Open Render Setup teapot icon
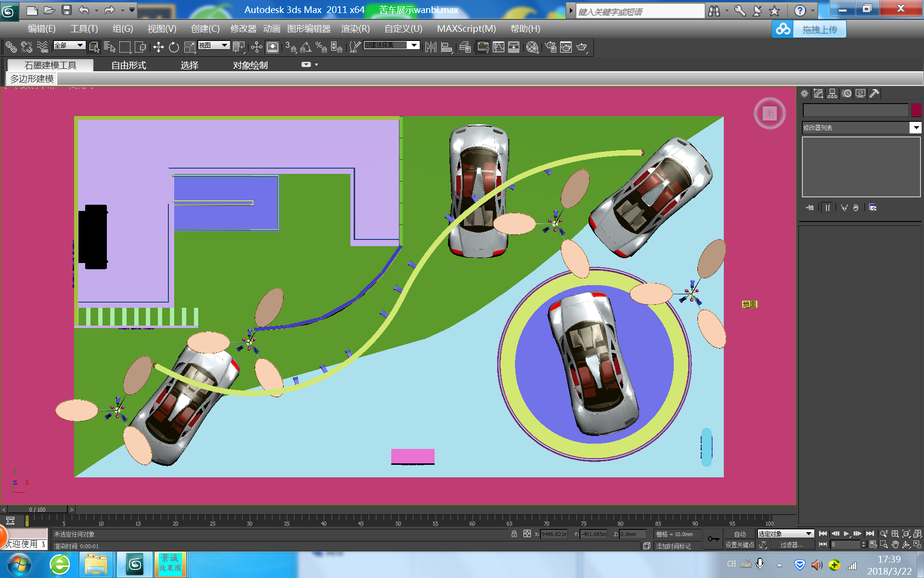Image resolution: width=924 pixels, height=578 pixels. (x=551, y=47)
